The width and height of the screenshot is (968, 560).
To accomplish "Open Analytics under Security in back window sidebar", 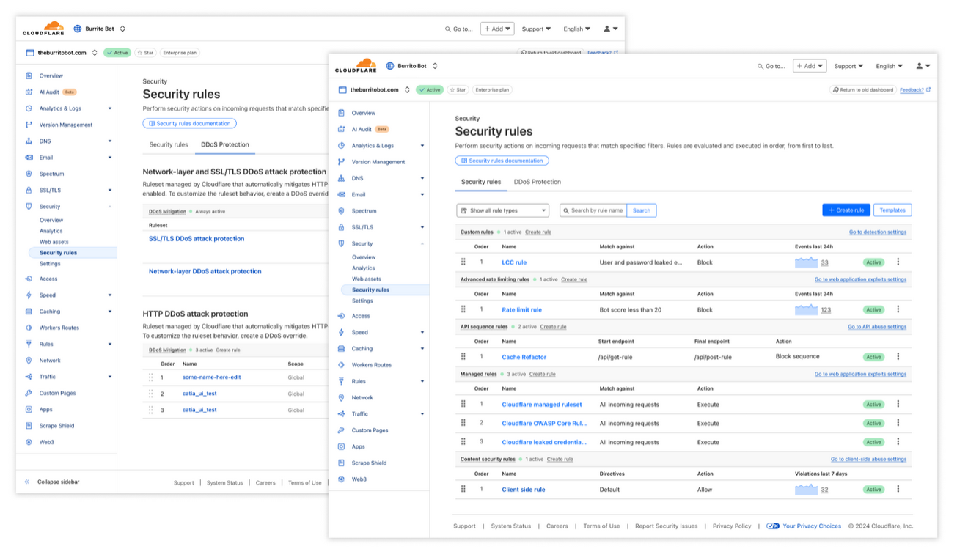I will (x=51, y=231).
